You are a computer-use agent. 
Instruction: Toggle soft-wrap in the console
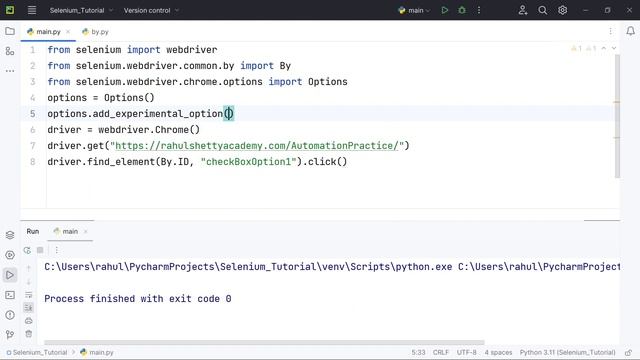click(x=29, y=295)
